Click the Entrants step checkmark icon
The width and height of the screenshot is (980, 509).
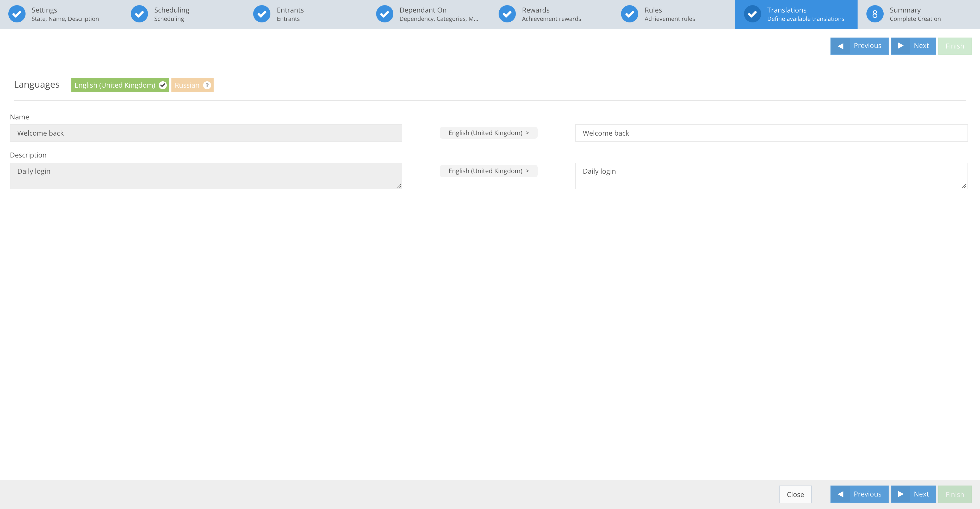[x=262, y=14]
